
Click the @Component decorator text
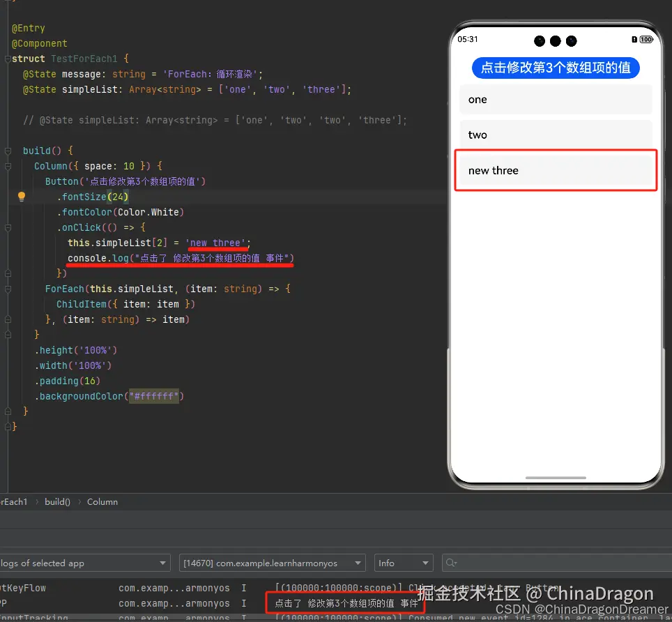(40, 44)
